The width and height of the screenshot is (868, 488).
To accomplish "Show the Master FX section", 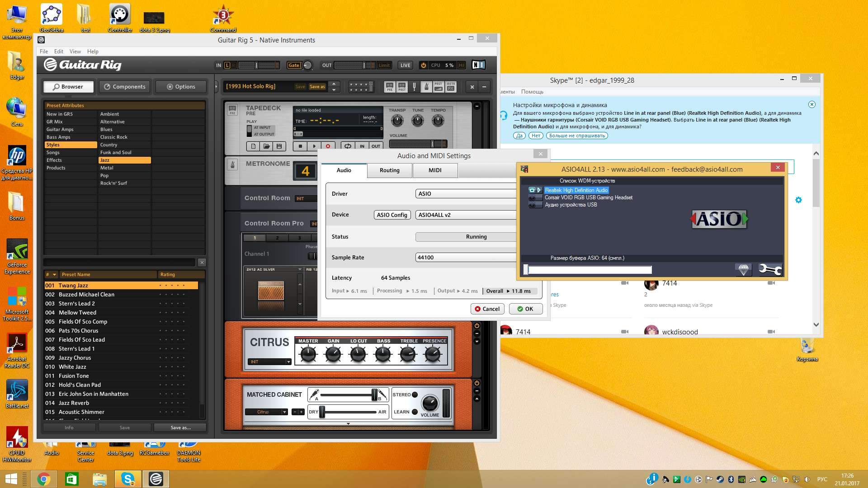I will point(451,87).
